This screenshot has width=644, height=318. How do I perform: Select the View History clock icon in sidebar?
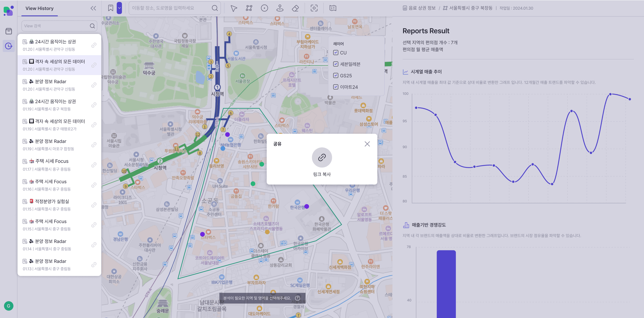(9, 46)
